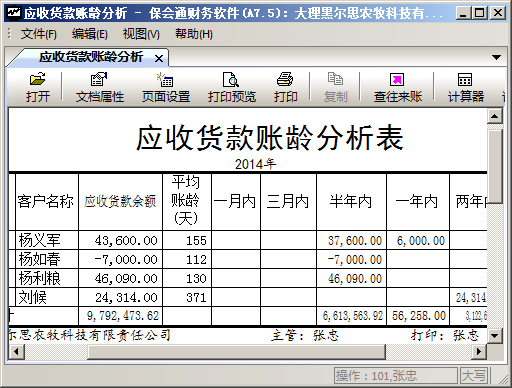This screenshot has height=388, width=512.
Task: Select customer 杨义军 cell
Action: 47,240
